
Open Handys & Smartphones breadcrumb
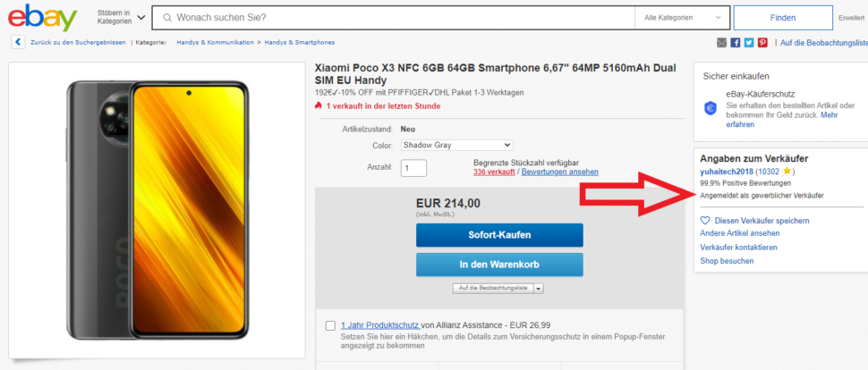pos(299,42)
